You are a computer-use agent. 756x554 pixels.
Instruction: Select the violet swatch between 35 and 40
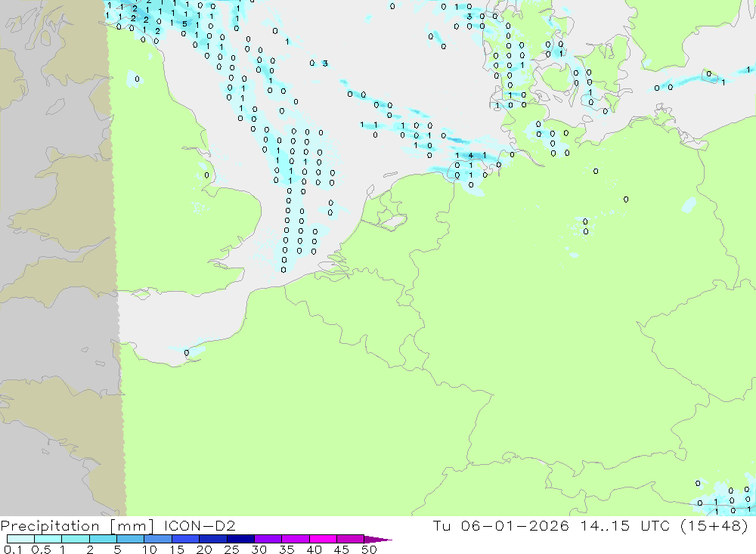296,539
